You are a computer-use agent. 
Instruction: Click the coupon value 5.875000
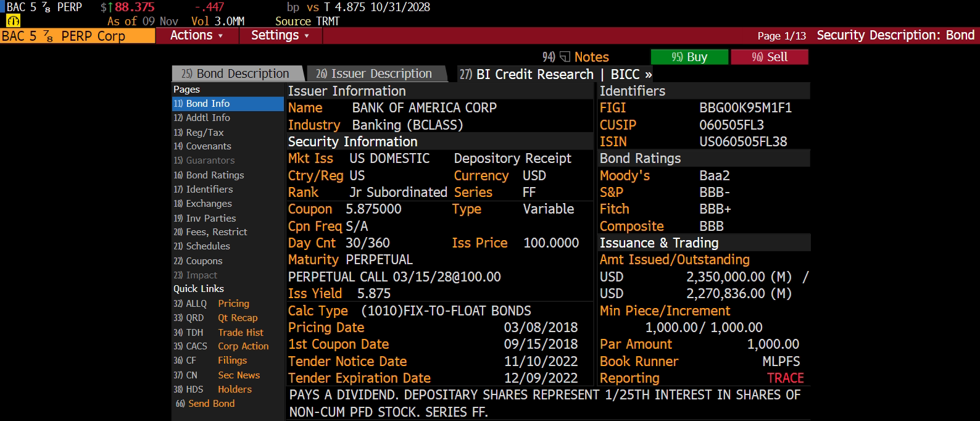pos(373,209)
